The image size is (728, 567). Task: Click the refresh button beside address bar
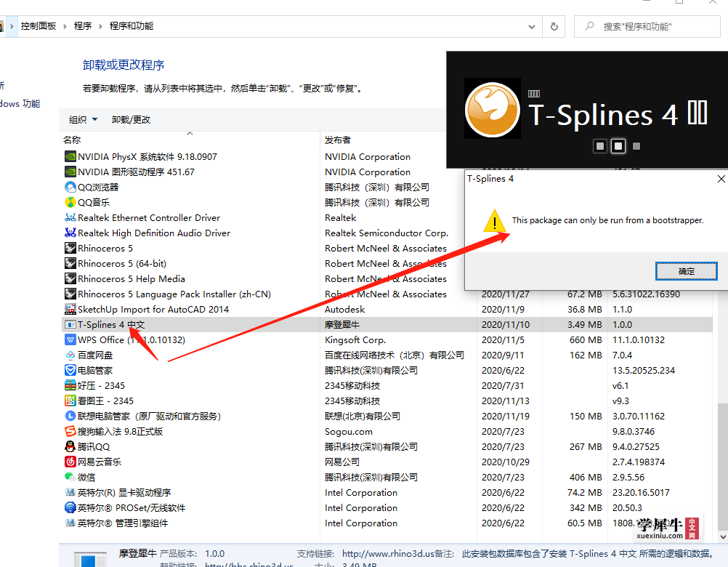[554, 26]
